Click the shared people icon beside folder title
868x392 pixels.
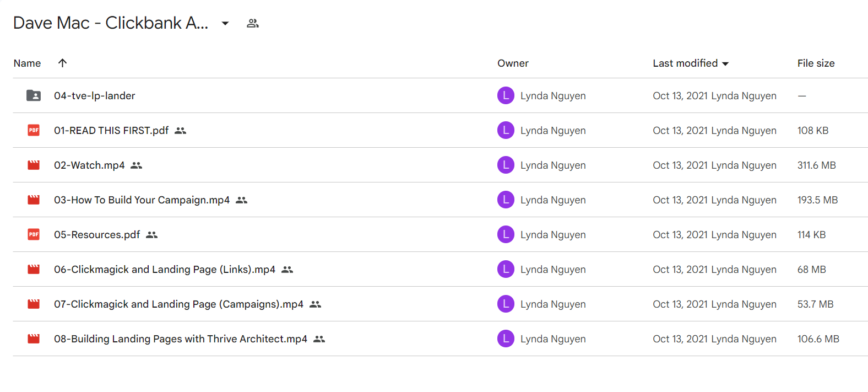[x=253, y=23]
